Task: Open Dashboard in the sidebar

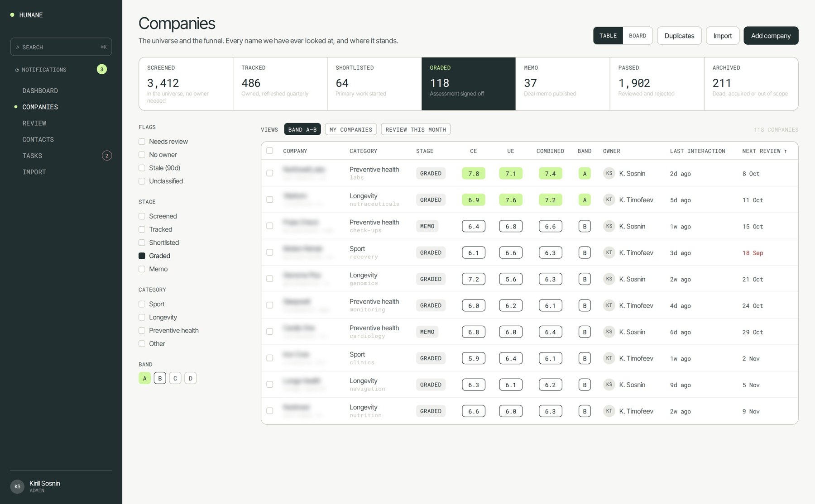Action: click(40, 91)
